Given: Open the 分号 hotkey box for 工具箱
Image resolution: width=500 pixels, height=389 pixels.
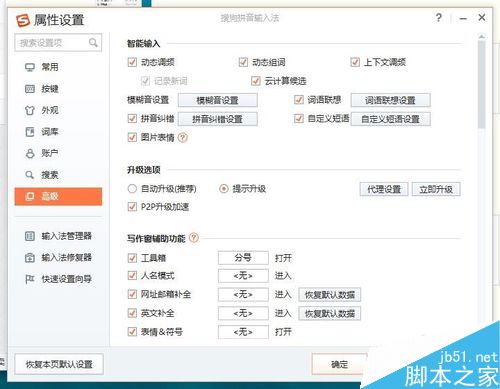Looking at the screenshot, I should coord(243,258).
